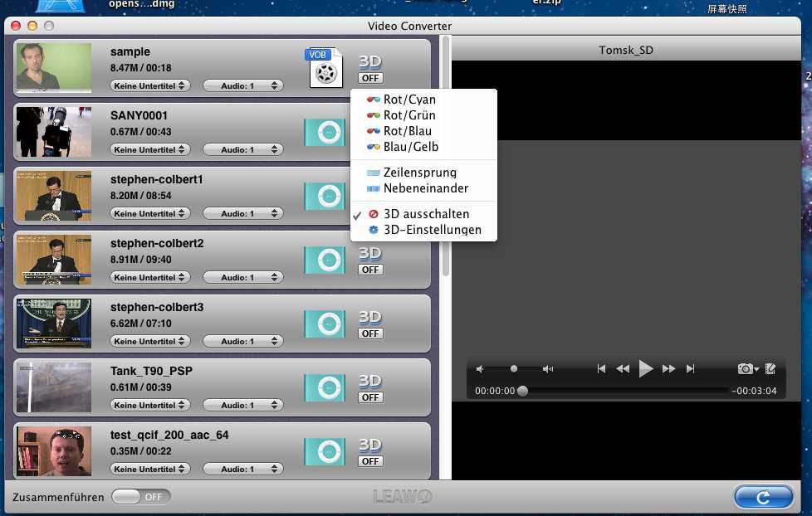Toggle 3D OFF switch for stephen-colbert3
Screen dimensions: 812x516
pos(370,333)
